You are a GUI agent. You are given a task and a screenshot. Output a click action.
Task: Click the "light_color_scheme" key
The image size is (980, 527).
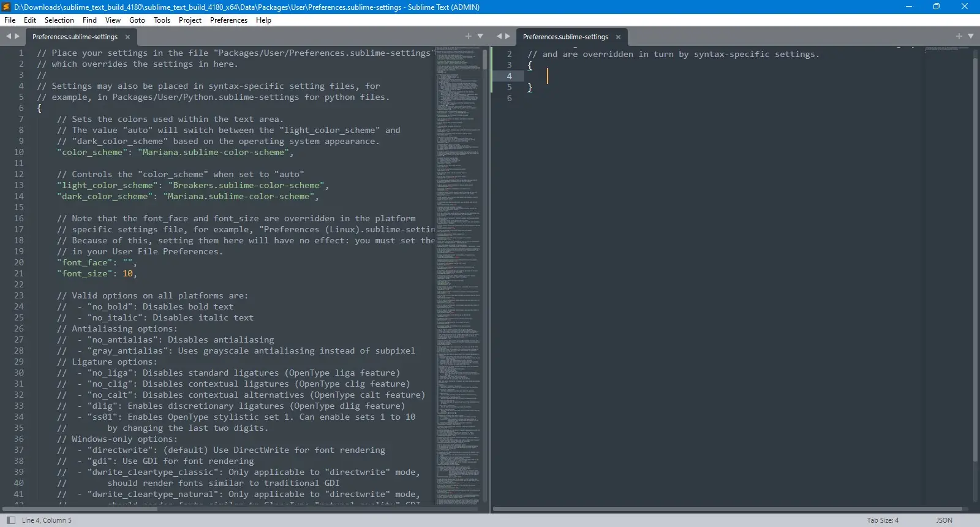[107, 186]
